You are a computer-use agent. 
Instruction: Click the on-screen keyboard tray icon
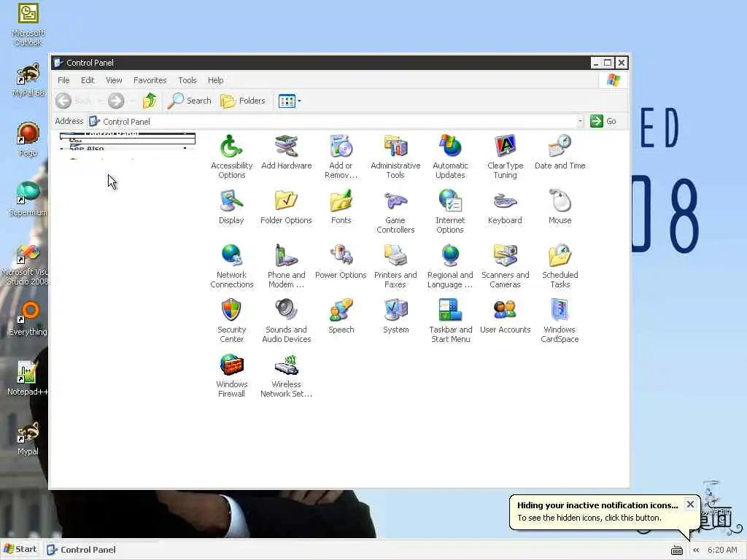(677, 550)
